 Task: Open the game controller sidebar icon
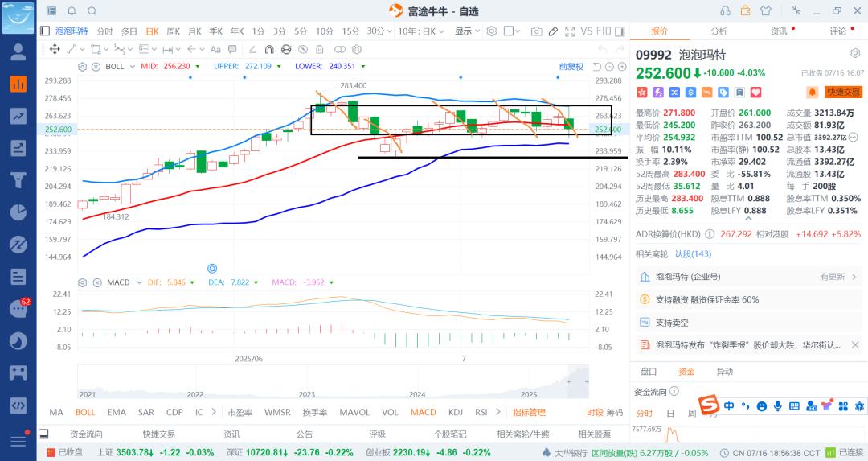coord(18,373)
